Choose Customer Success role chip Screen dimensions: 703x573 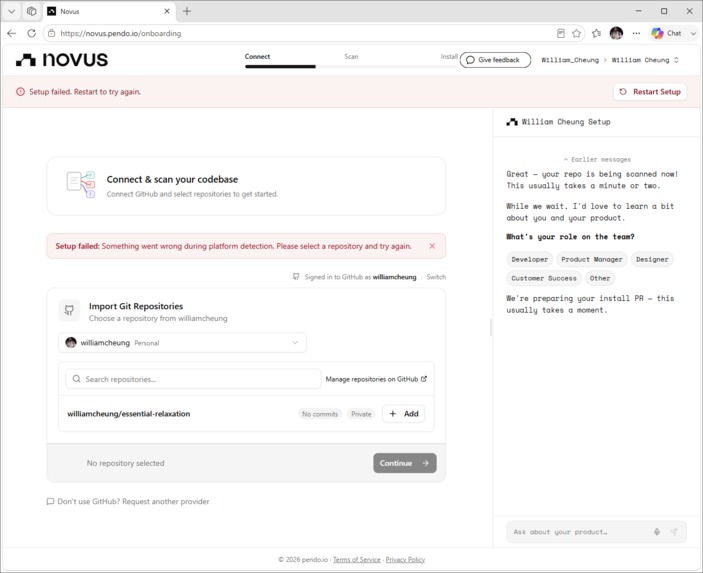coord(544,278)
